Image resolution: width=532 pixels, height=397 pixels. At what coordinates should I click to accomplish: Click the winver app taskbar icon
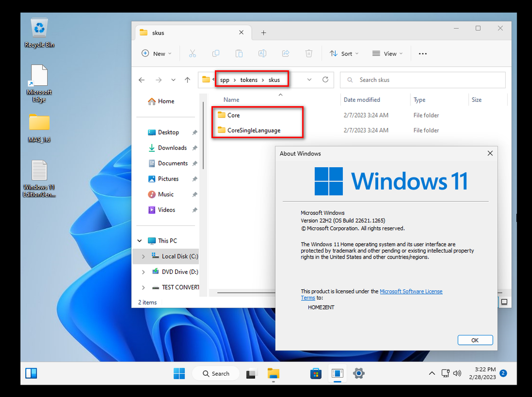coord(337,374)
